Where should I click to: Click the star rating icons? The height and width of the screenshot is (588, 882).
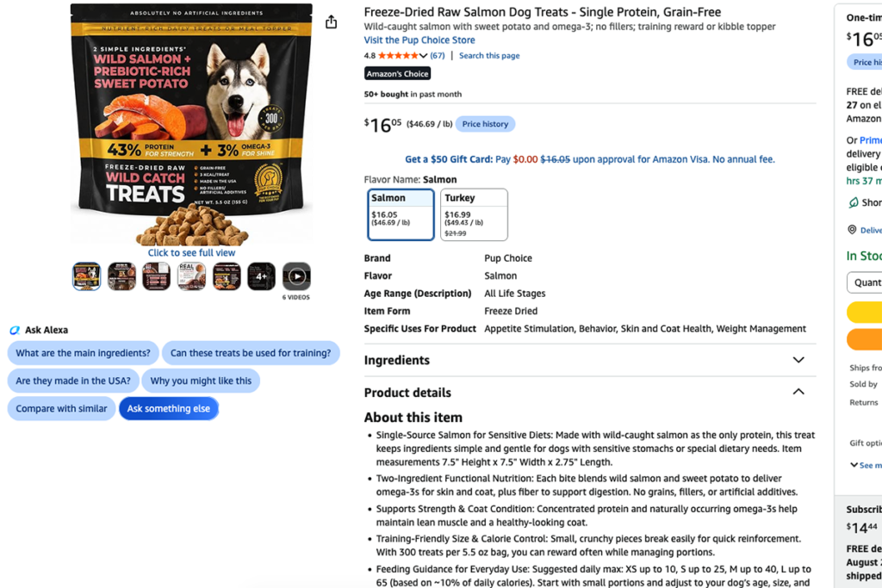(398, 56)
